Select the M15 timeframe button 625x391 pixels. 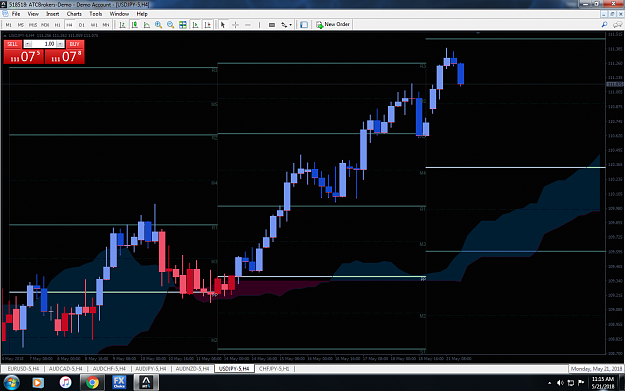click(33, 25)
